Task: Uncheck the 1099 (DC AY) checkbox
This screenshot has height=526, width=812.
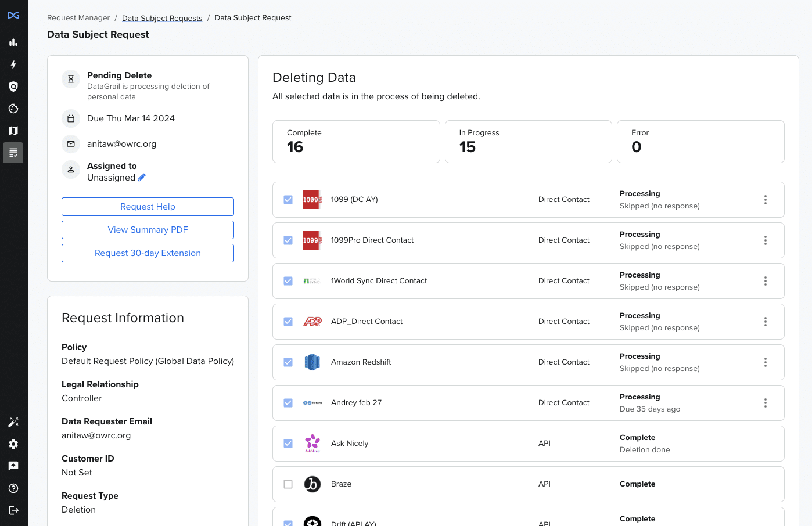Action: (x=288, y=200)
